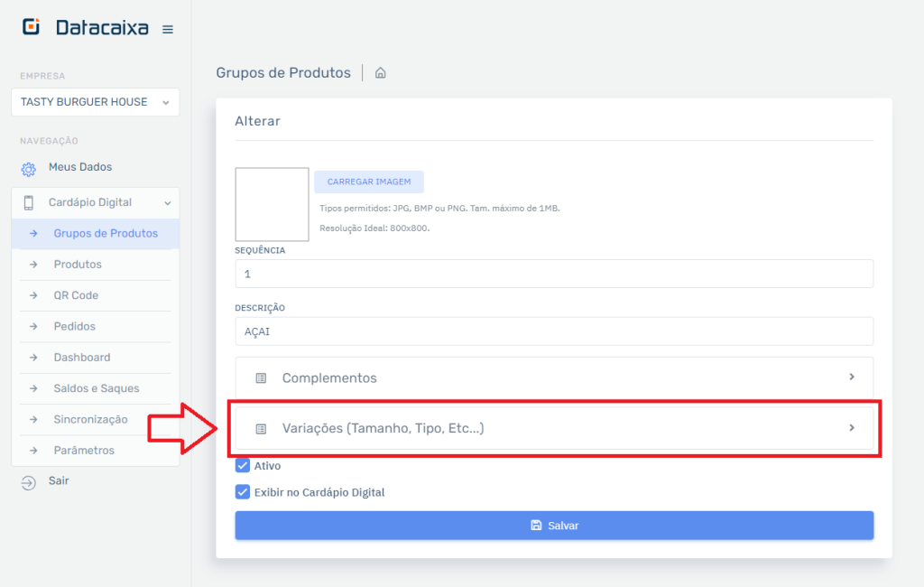
Task: Click the Datacaixa logo icon
Action: pyautogui.click(x=32, y=28)
